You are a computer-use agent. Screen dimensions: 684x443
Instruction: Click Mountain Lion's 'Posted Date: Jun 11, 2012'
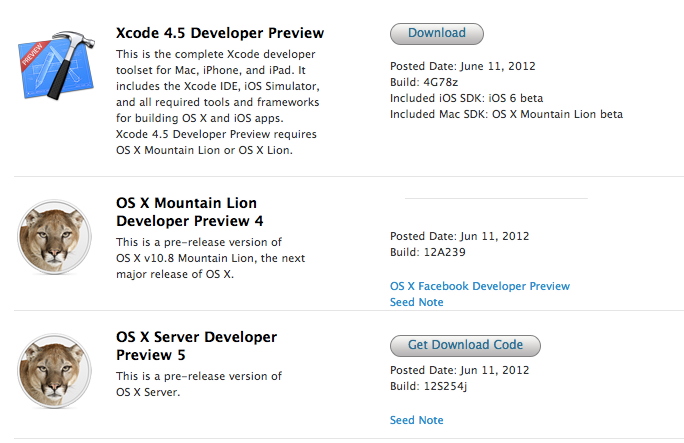pyautogui.click(x=459, y=236)
